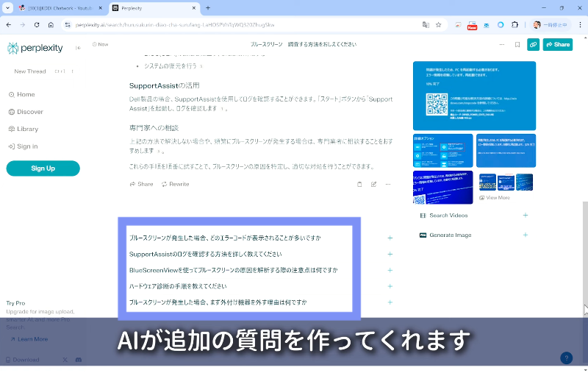
Task: Expand plus for SupportAssist question
Action: pos(390,255)
